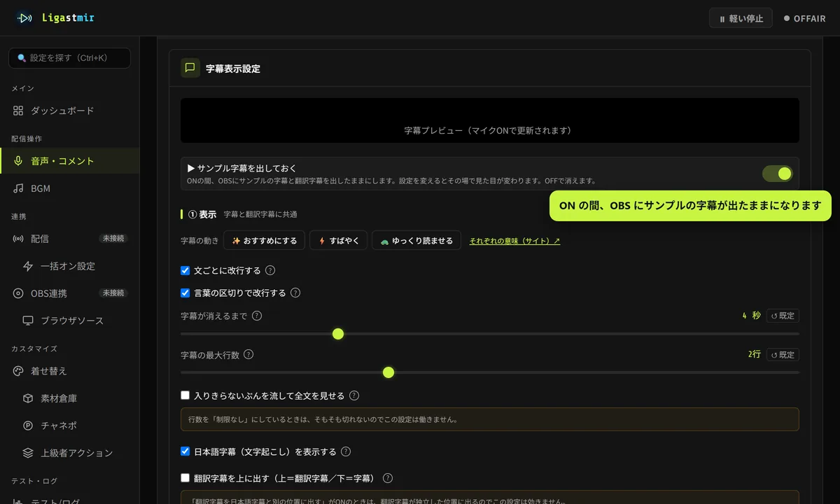Go to 配信 in the sidebar

point(69,239)
